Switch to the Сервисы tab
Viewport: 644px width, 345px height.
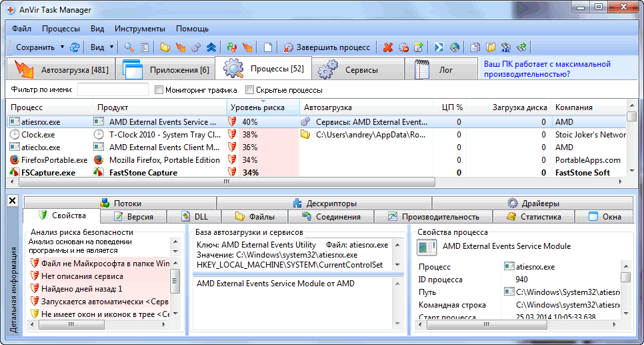(x=348, y=69)
